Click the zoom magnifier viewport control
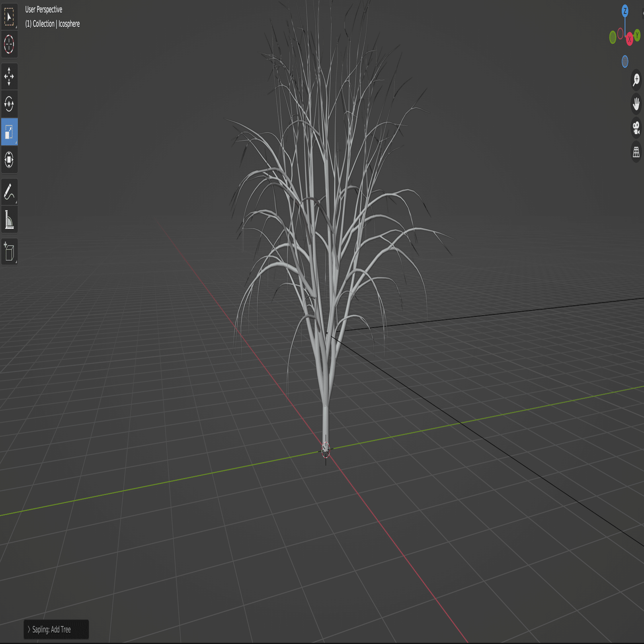This screenshot has width=644, height=644. pos(636,80)
